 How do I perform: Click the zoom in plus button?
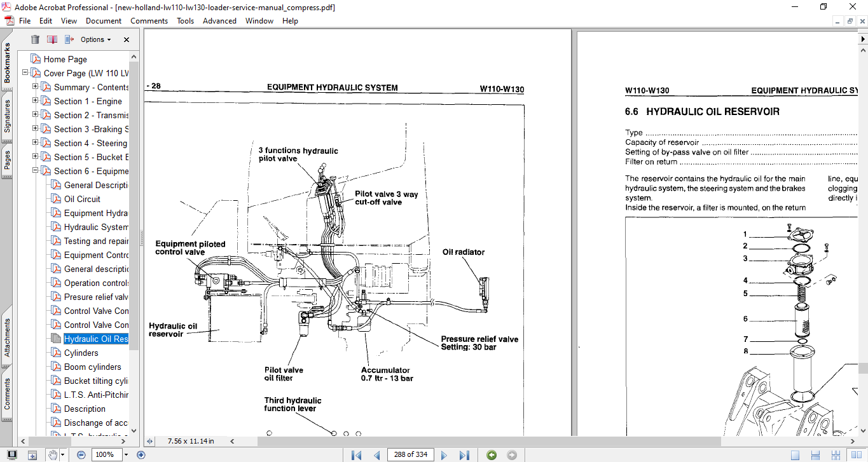(x=141, y=454)
